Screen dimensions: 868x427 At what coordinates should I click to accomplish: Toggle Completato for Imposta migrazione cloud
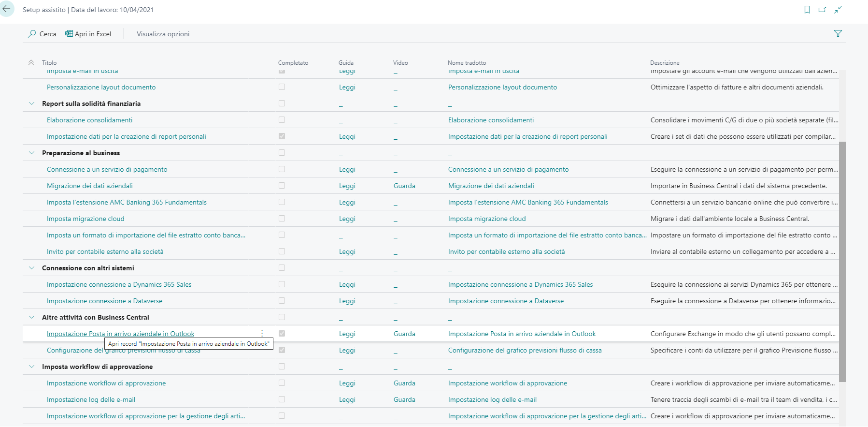coord(282,219)
